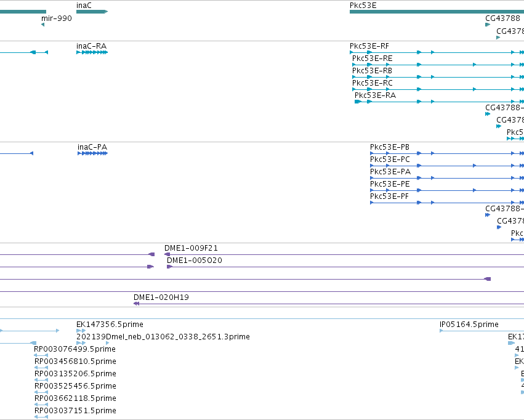The height and width of the screenshot is (420, 524).
Task: Click the Pkc53E-RF transcript label
Action: tap(369, 46)
